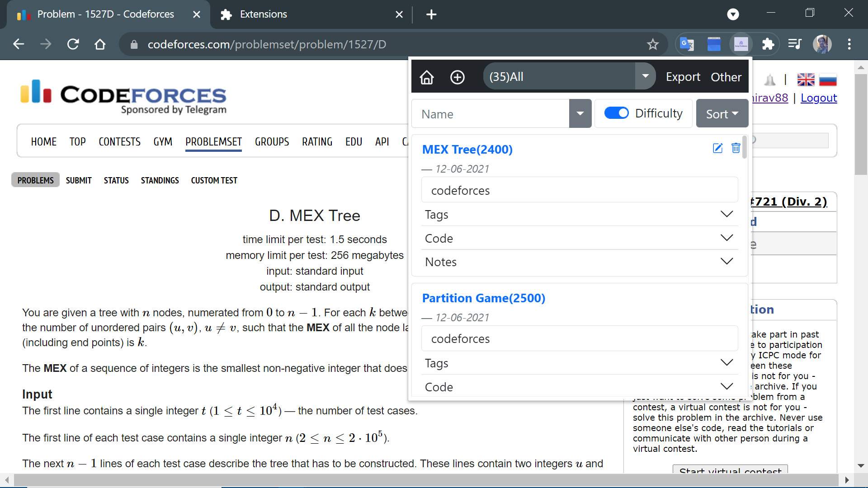
Task: Expand Code section of Partition Game
Action: point(726,386)
